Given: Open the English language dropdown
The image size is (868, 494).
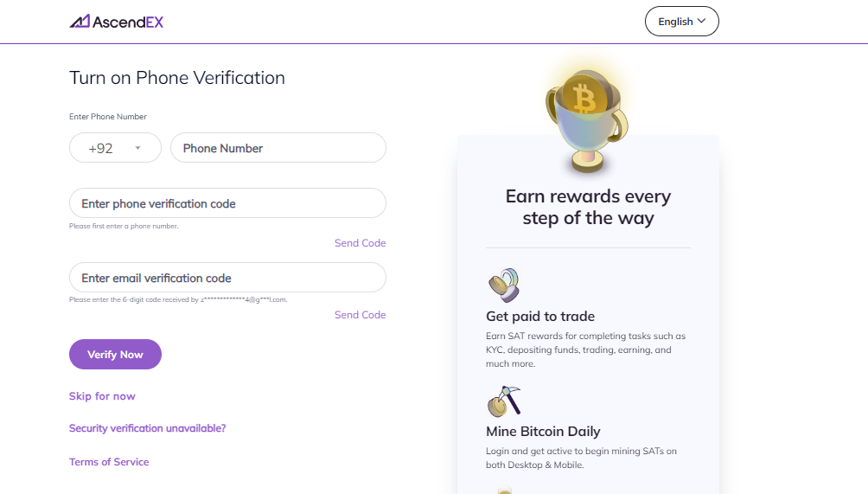Looking at the screenshot, I should pyautogui.click(x=681, y=22).
